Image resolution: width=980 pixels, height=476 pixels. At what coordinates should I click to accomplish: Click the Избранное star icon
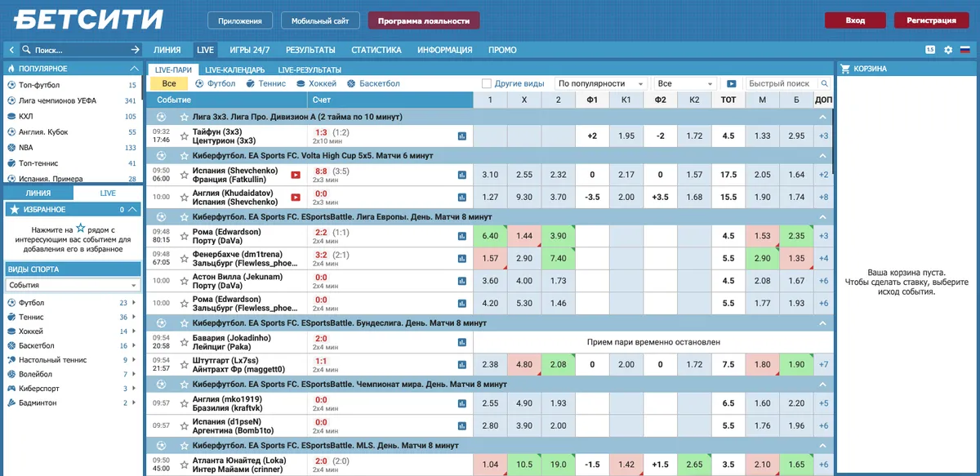[x=14, y=209]
